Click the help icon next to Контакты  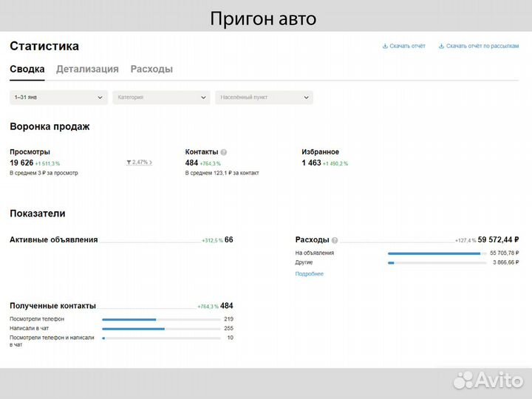(x=224, y=152)
